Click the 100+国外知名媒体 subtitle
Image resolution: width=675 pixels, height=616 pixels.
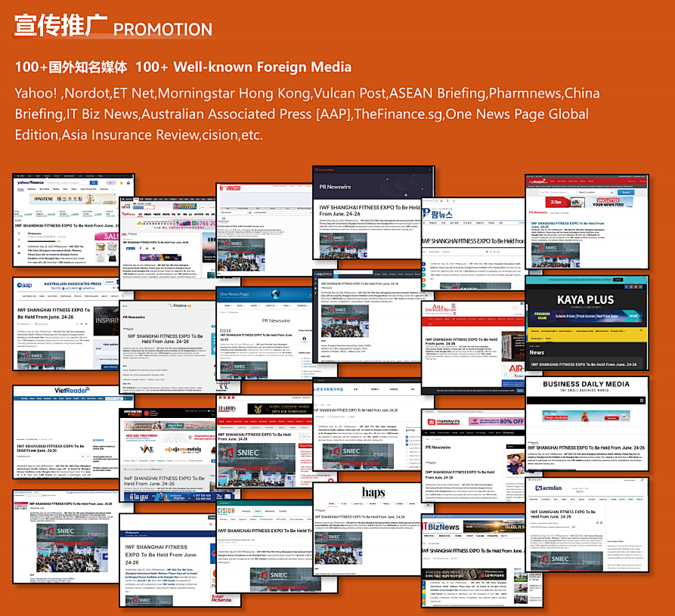click(71, 67)
